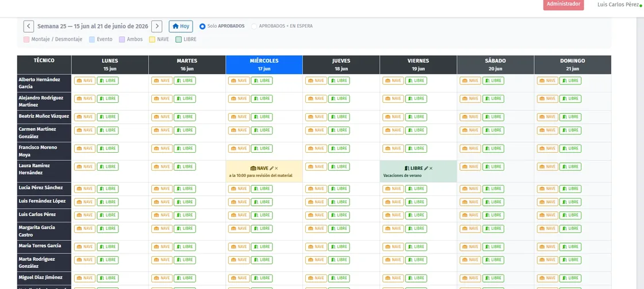Assign NAVE to Luis Fernández on Thursday
Viewport: 644px width, 289px height.
coord(316,202)
